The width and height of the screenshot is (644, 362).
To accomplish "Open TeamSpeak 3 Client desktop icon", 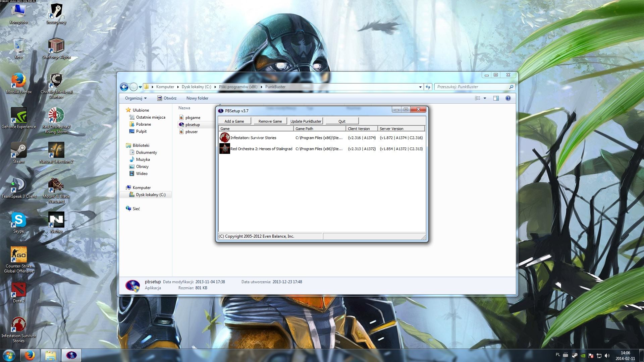I will coord(18,185).
